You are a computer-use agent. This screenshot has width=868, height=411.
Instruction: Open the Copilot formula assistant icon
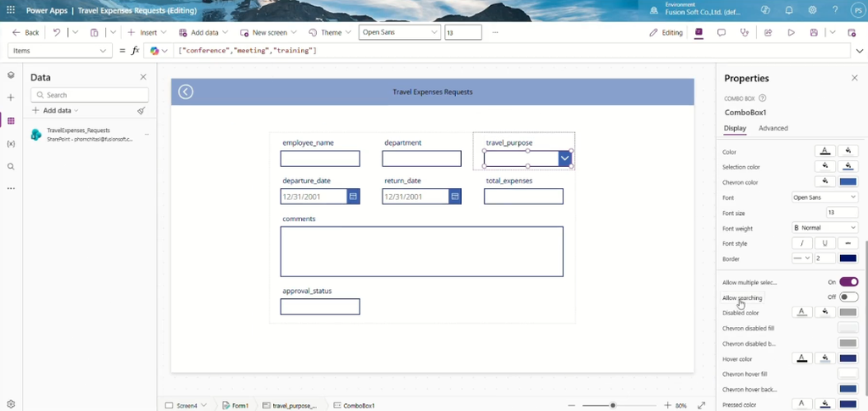(154, 51)
